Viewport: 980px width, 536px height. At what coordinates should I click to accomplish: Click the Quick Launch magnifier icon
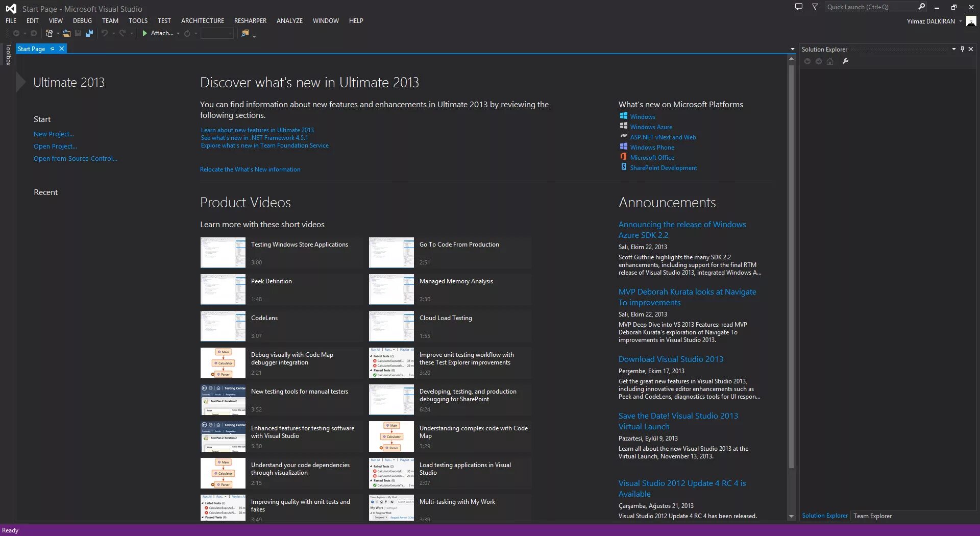[x=921, y=7]
